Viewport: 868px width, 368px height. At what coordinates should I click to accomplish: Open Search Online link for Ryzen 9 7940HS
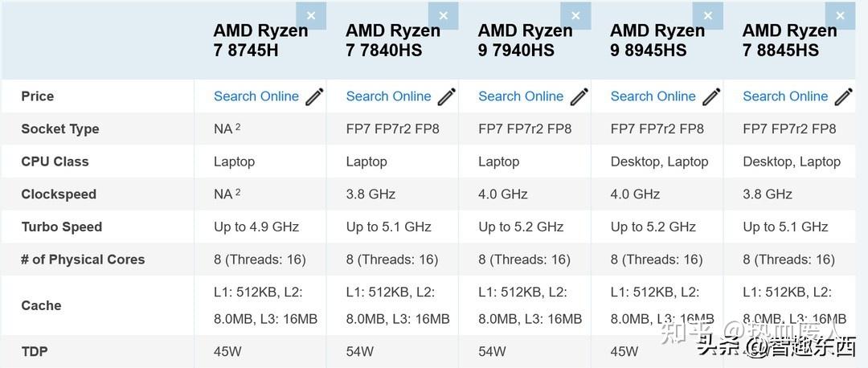(521, 96)
